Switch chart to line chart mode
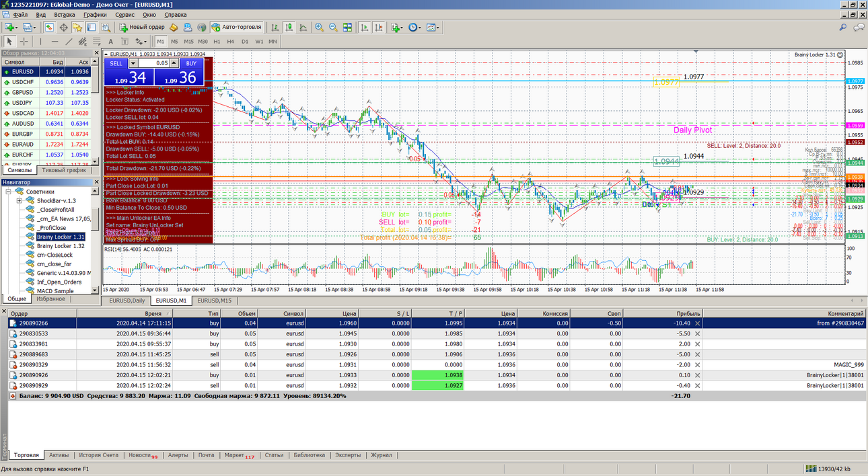This screenshot has height=476, width=868. (303, 28)
